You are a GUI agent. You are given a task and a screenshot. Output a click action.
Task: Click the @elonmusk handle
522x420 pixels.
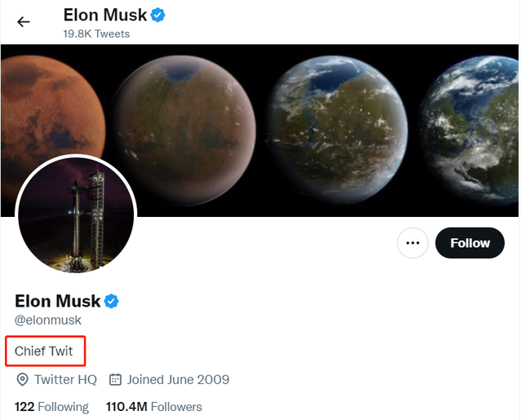(48, 321)
